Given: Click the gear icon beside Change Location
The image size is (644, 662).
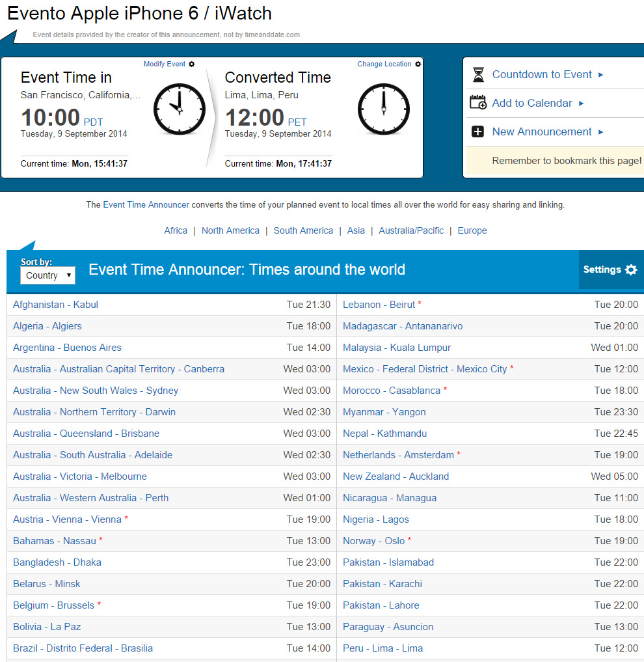Looking at the screenshot, I should (x=418, y=64).
